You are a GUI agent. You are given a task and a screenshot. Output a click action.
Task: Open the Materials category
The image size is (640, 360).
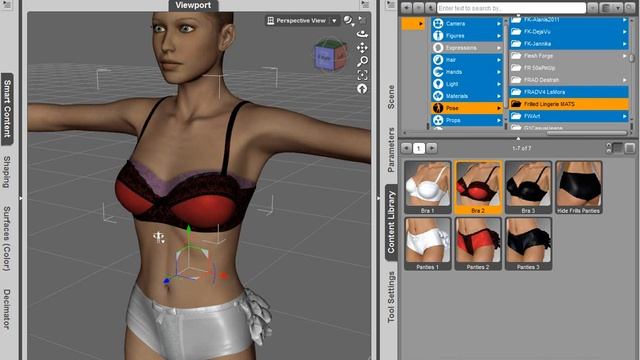point(467,96)
